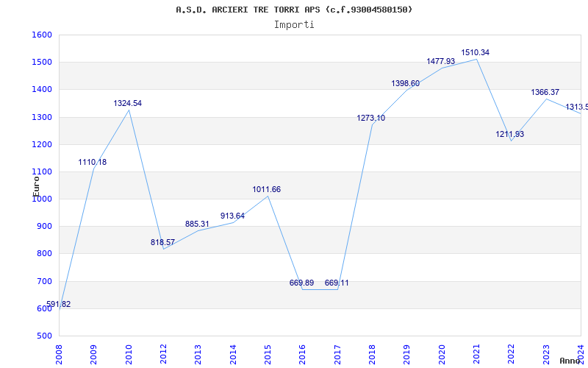Click the x-axis year 2008
This screenshot has height=368, width=588.
coord(59,354)
